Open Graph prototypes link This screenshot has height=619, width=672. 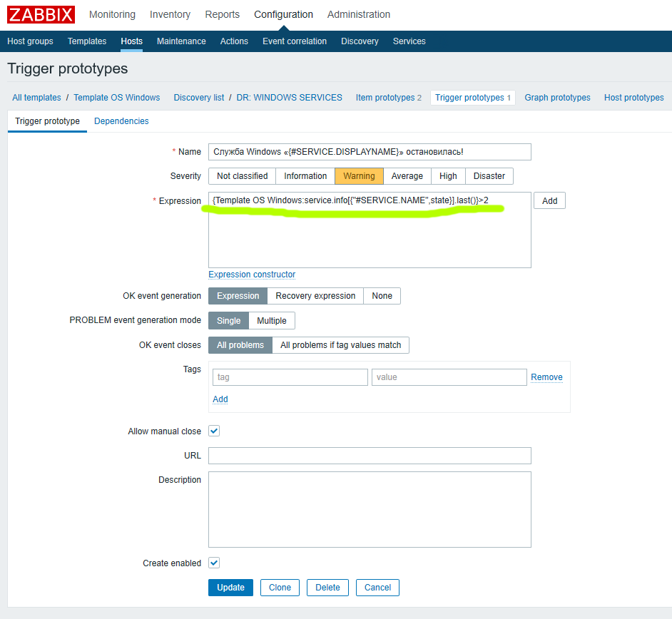[x=557, y=98]
